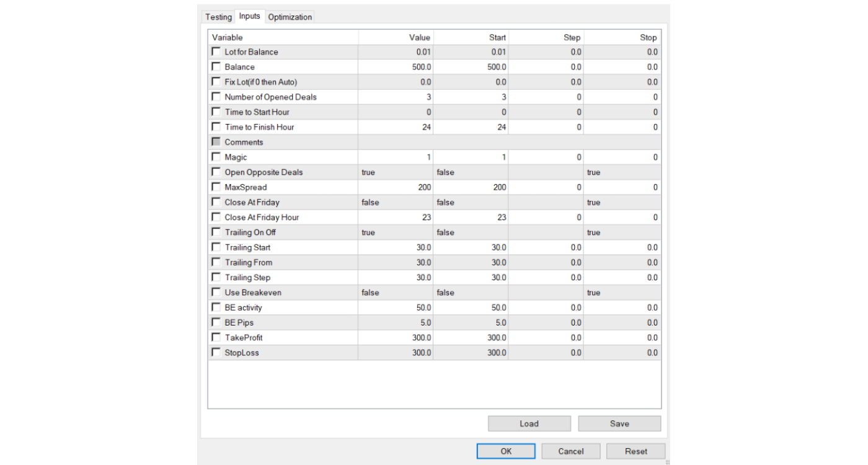Confirm settings with the OK button
This screenshot has width=868, height=465.
pos(506,451)
